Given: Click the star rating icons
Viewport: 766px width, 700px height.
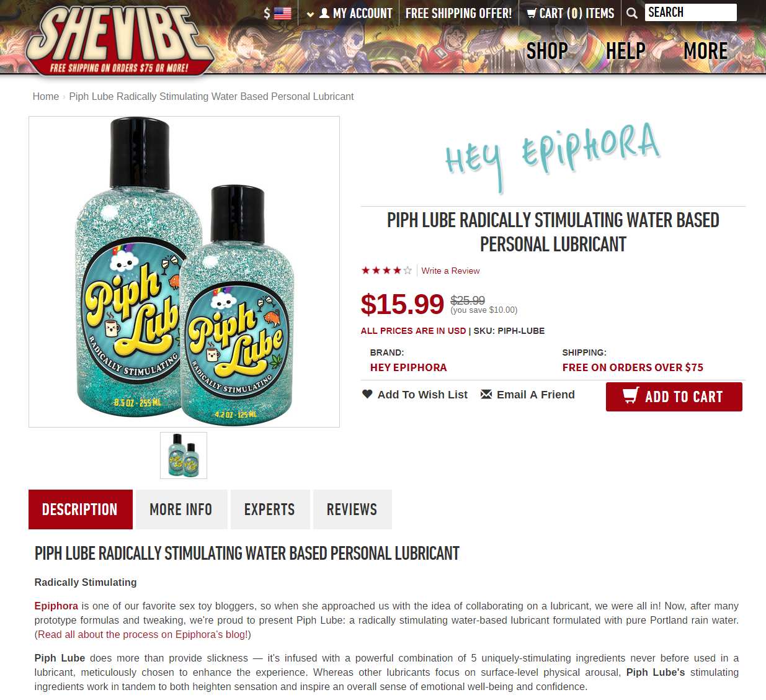Looking at the screenshot, I should (x=386, y=271).
